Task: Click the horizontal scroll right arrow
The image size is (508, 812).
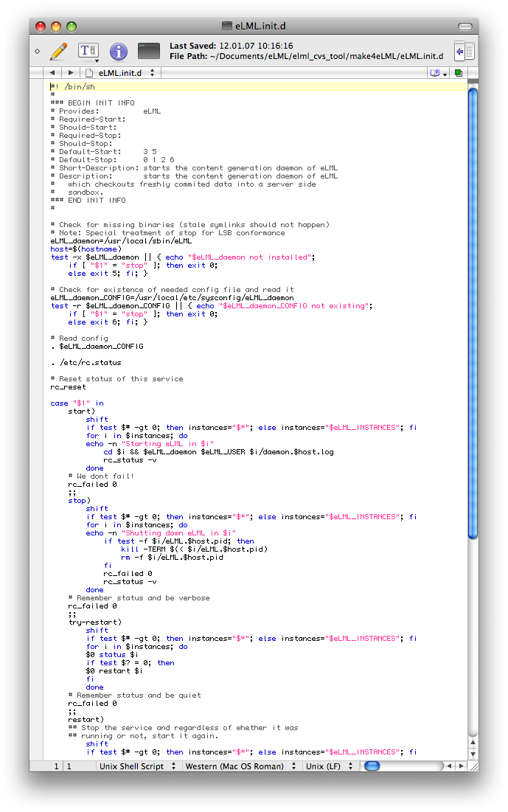Action: pos(462,766)
